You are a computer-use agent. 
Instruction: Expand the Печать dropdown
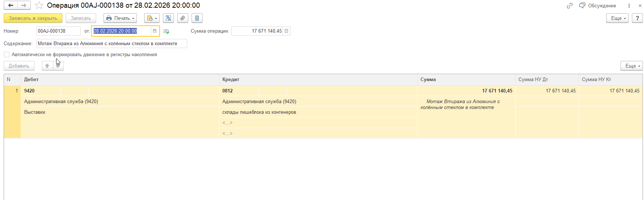click(120, 18)
